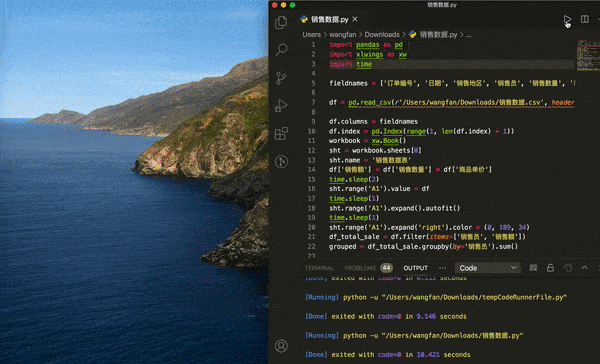The image size is (600, 364).
Task: Maximize the panel with the up chevron
Action: (x=584, y=268)
